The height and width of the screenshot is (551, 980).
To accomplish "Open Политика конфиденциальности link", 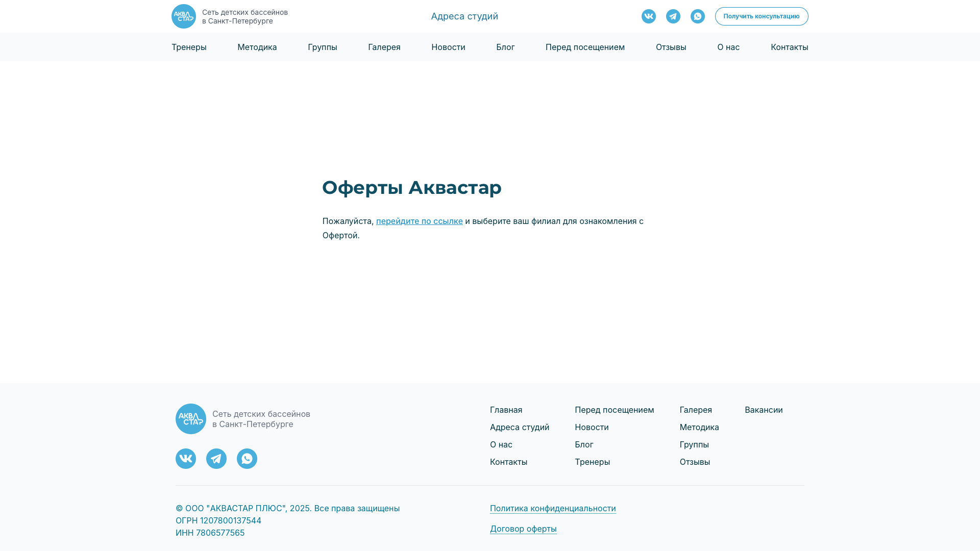I will (x=553, y=508).
